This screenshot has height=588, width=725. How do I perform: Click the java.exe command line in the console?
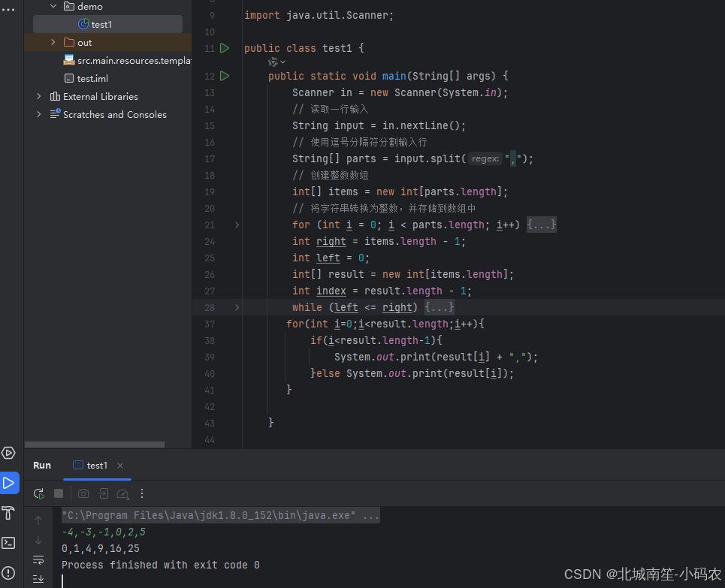tap(221, 515)
